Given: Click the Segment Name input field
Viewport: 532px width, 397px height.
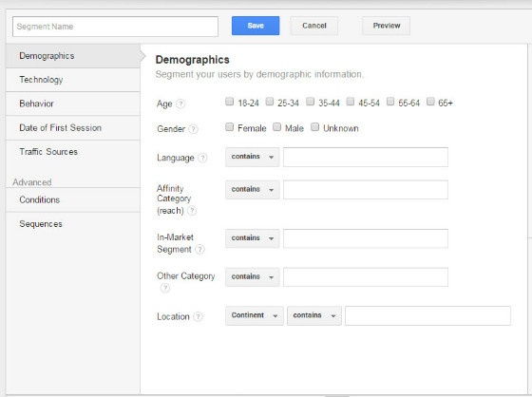Looking at the screenshot, I should coord(115,27).
